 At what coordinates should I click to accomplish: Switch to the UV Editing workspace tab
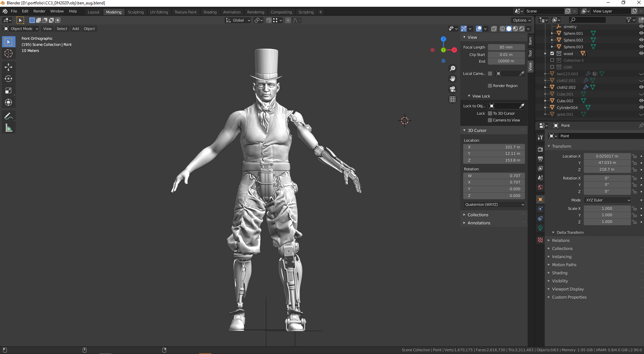click(x=159, y=12)
